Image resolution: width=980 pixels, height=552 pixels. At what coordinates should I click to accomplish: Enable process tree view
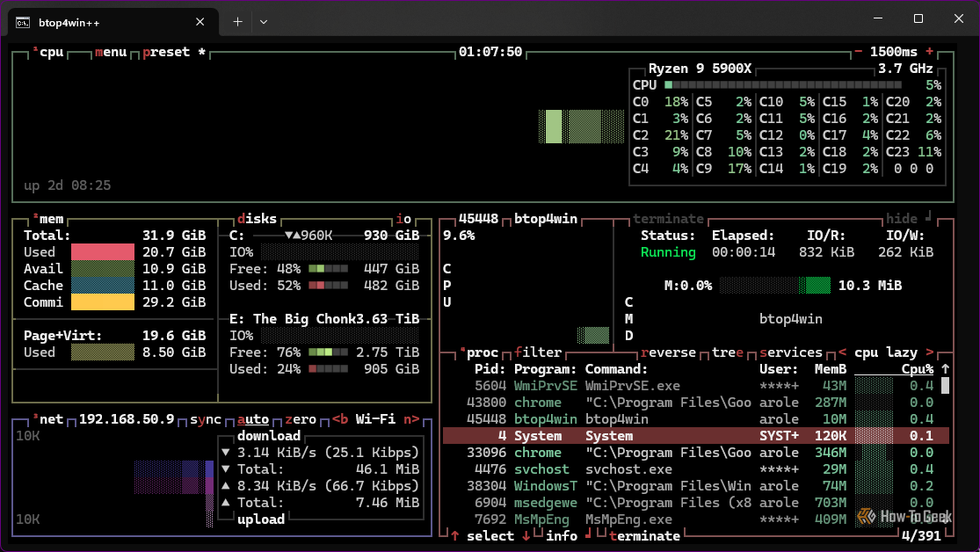728,352
